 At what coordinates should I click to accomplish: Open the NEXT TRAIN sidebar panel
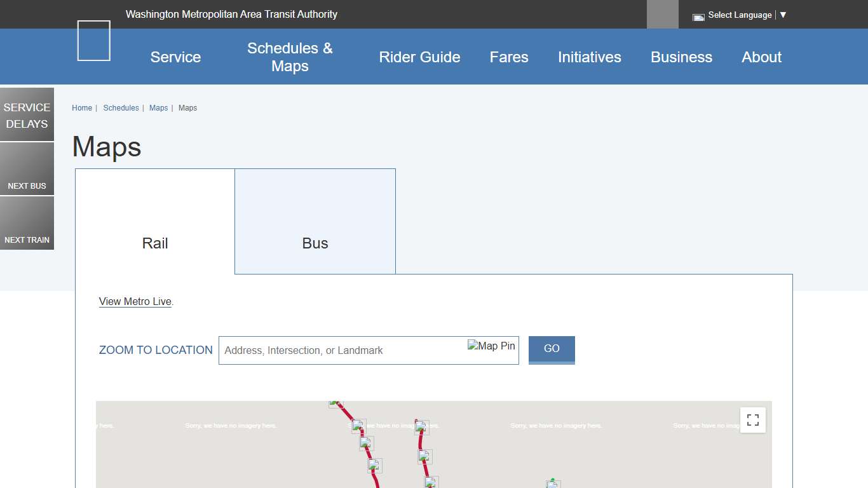tap(27, 222)
